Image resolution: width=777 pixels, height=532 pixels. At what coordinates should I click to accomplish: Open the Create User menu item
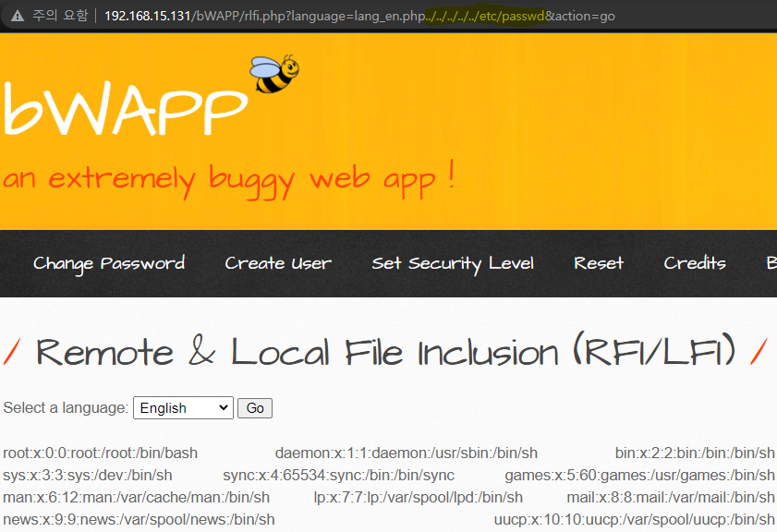278,263
